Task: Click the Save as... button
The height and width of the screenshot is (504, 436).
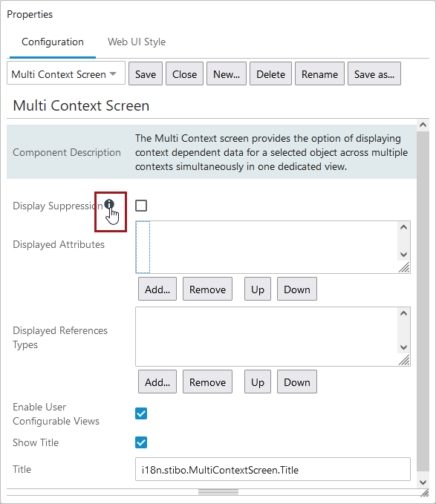Action: [374, 74]
